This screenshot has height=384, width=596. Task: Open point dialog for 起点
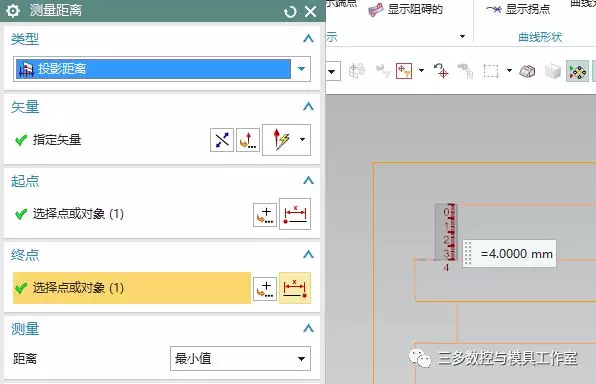pyautogui.click(x=265, y=215)
